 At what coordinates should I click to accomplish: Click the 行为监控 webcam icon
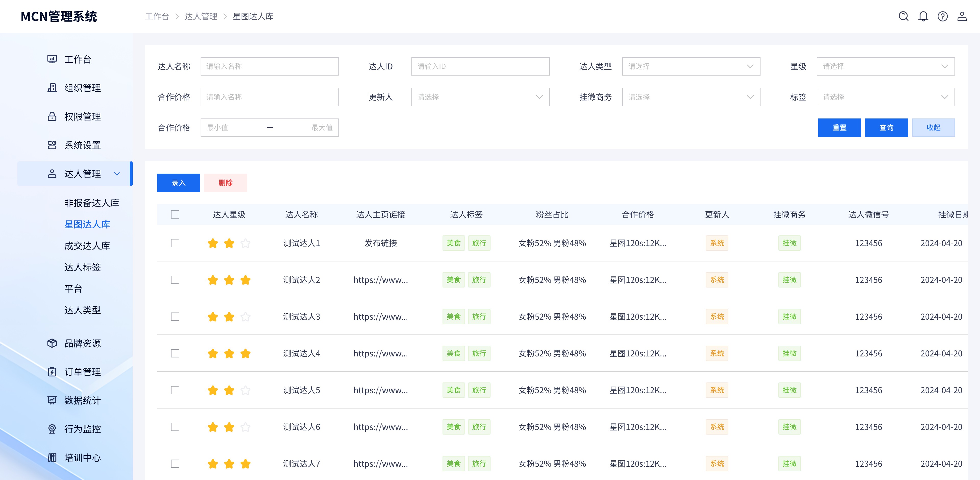pos(52,429)
